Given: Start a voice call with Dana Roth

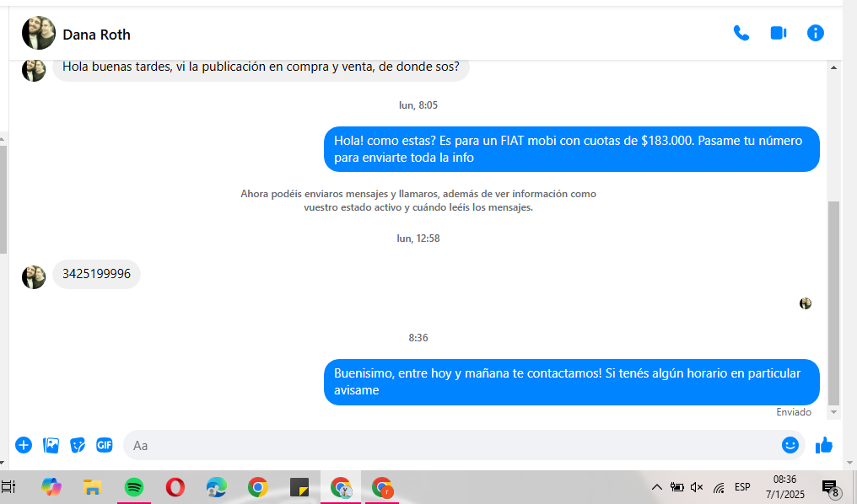Looking at the screenshot, I should point(741,33).
